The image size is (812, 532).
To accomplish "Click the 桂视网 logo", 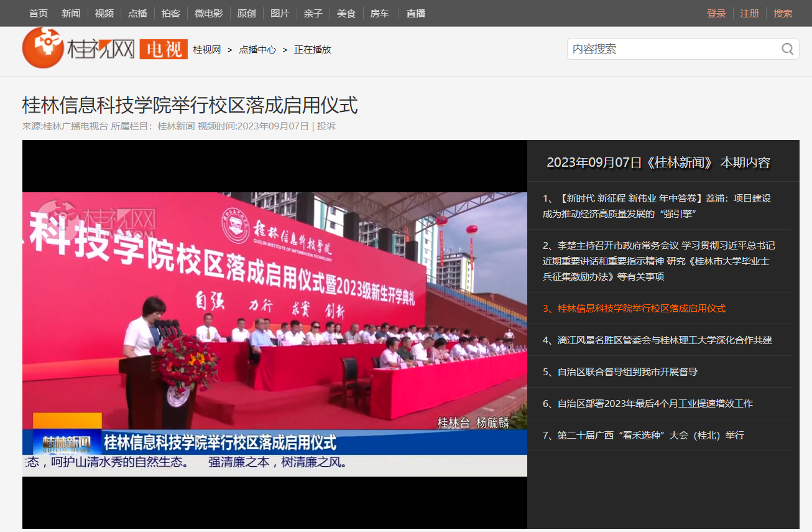I will click(x=78, y=49).
